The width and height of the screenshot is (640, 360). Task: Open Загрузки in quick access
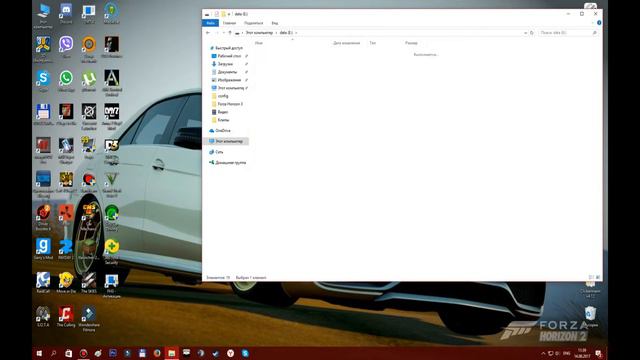coord(222,64)
